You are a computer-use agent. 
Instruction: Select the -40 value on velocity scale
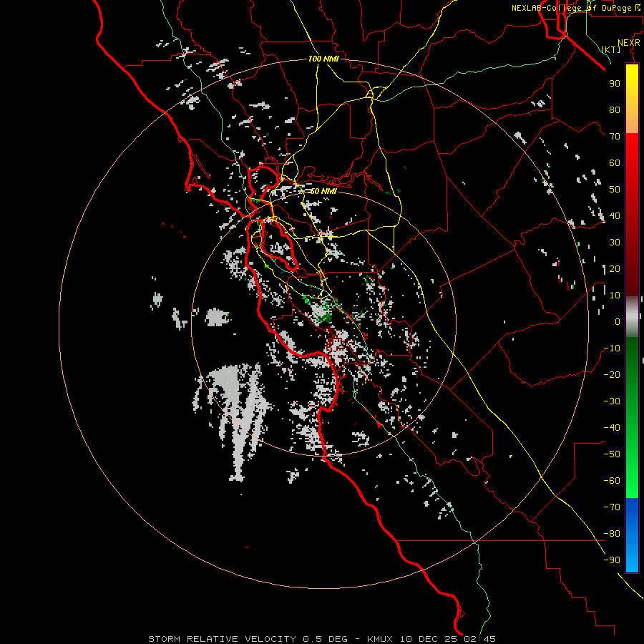click(x=612, y=428)
